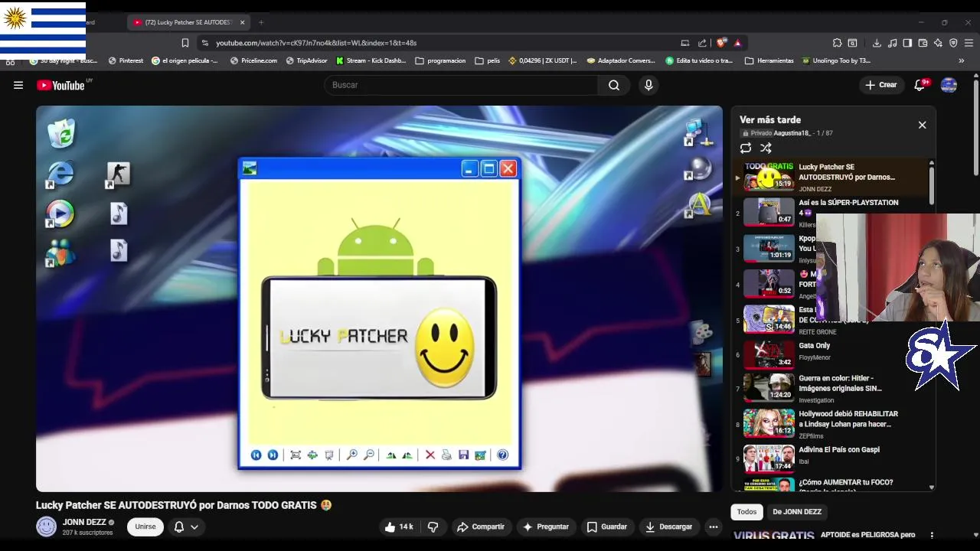Open Leo AI sparkle icon
The height and width of the screenshot is (551, 980).
[x=938, y=43]
